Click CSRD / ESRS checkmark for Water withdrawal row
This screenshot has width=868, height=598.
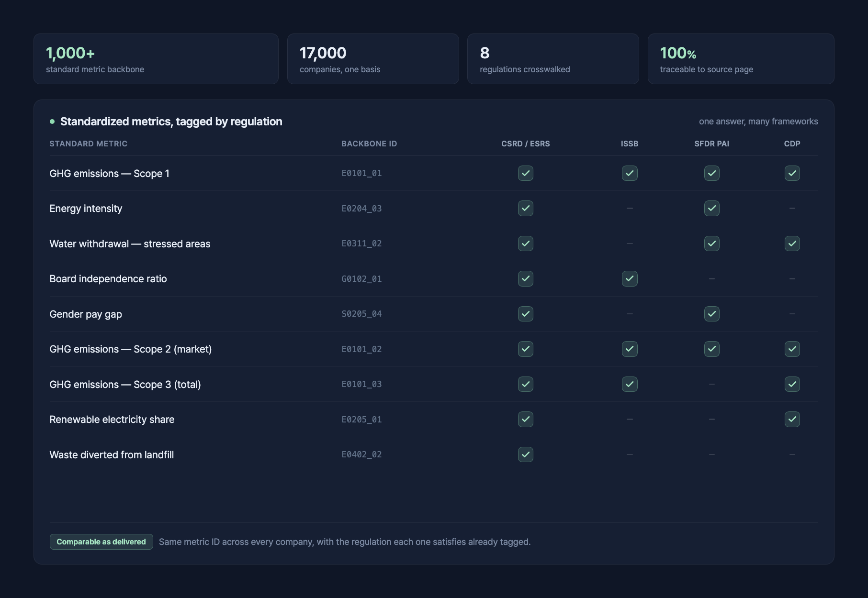coord(526,244)
